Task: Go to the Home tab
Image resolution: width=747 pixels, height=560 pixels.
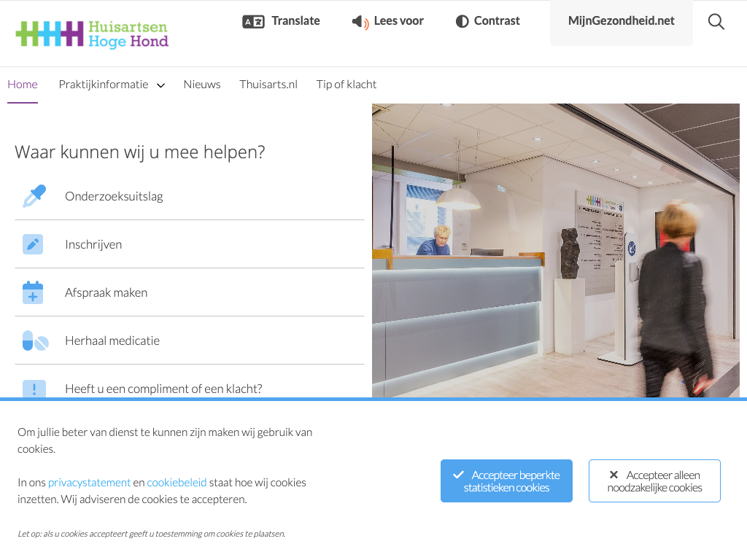Action: pyautogui.click(x=23, y=85)
